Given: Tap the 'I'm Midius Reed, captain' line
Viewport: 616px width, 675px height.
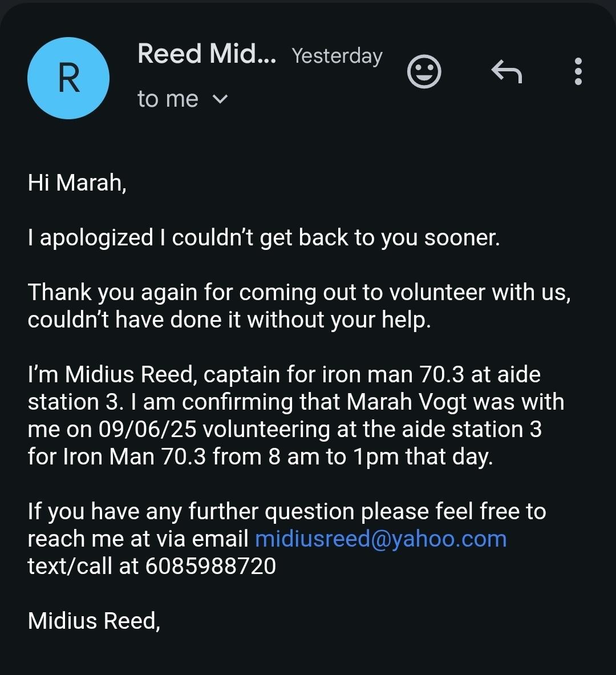Looking at the screenshot, I should point(284,374).
